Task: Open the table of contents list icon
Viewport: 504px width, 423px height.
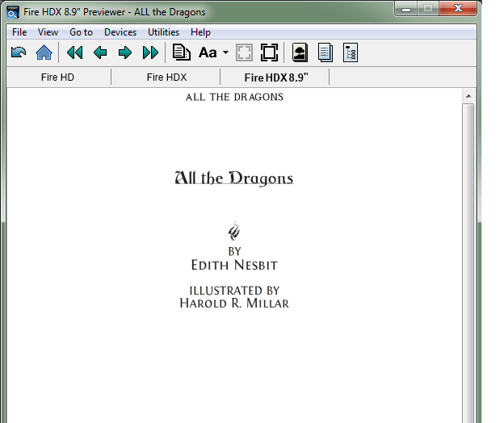Action: pos(351,52)
